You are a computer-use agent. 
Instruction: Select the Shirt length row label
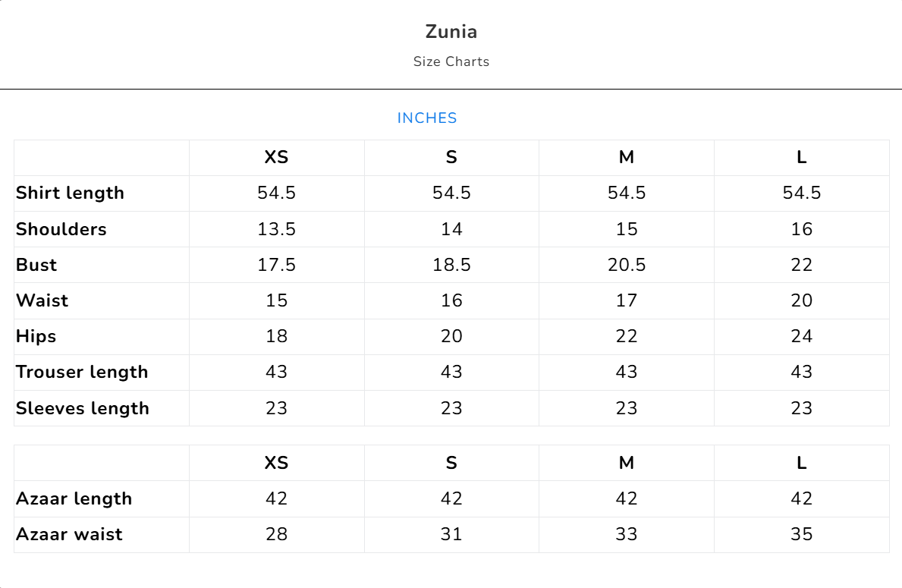pos(70,193)
